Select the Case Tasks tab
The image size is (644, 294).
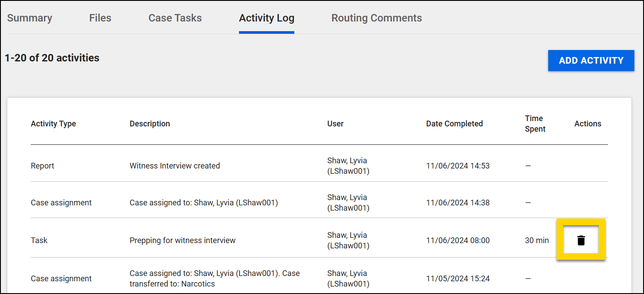(175, 18)
